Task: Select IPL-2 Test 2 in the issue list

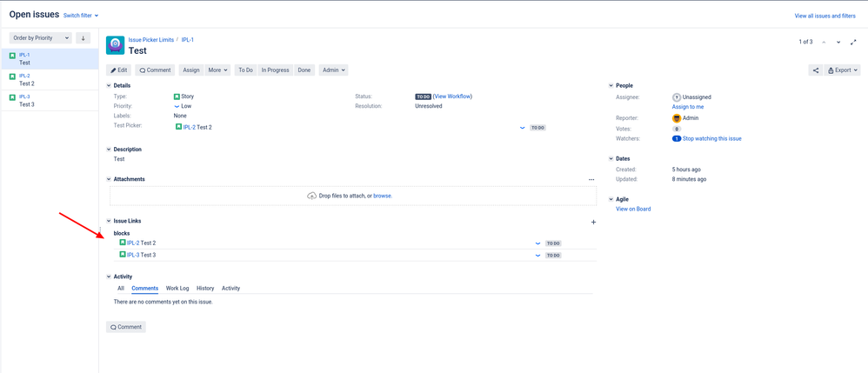Action: 50,80
